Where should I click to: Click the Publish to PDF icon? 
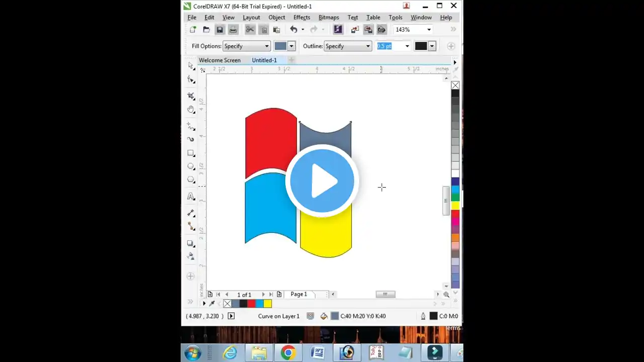tap(381, 30)
